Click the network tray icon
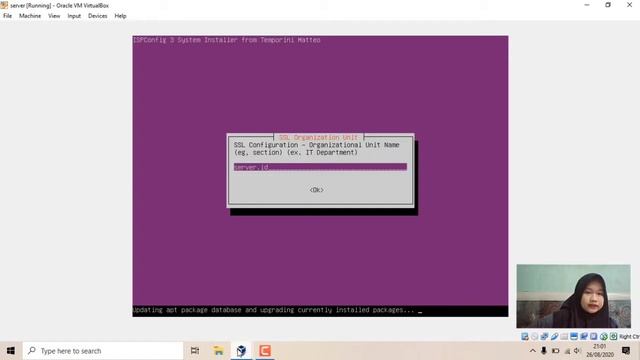 coord(567,351)
